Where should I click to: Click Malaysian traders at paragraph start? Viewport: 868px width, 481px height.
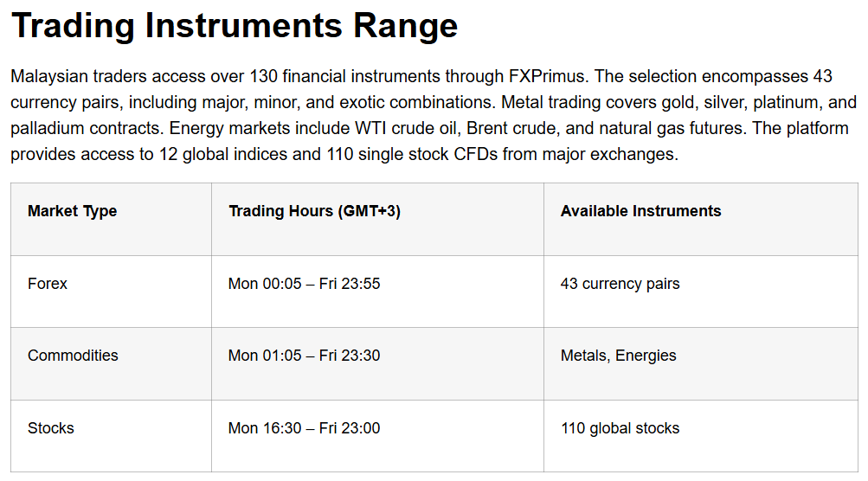pos(71,76)
